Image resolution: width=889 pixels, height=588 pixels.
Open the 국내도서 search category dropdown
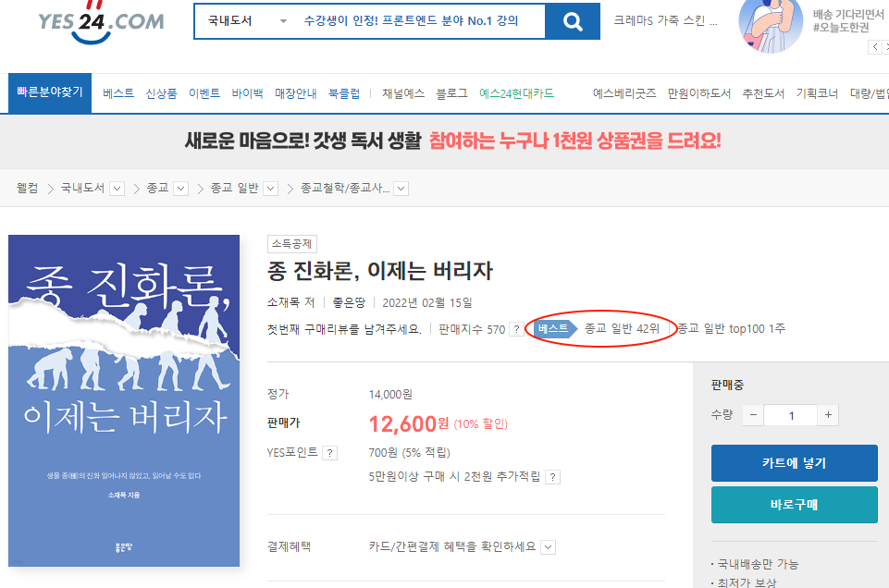point(247,21)
